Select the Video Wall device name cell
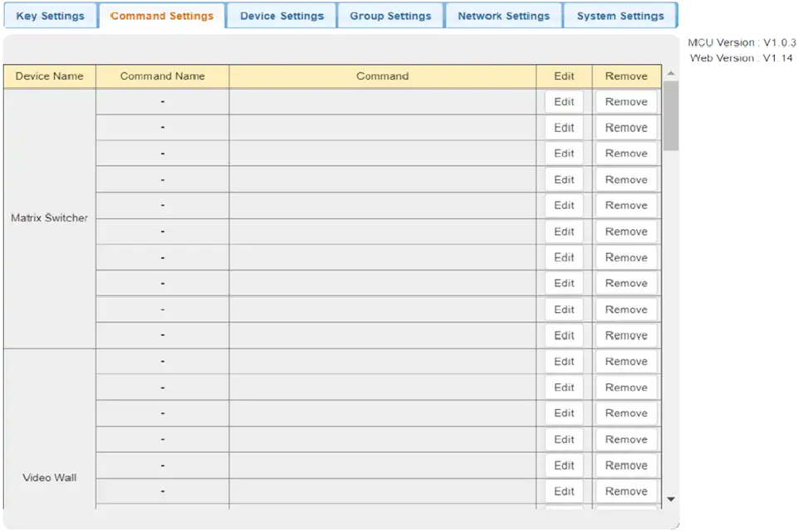 49,477
